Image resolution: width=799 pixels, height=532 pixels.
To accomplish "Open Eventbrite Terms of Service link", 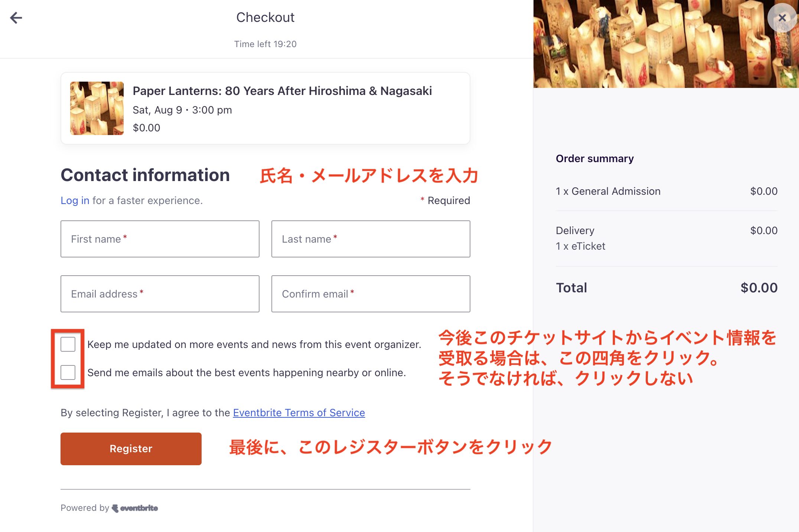I will 299,413.
